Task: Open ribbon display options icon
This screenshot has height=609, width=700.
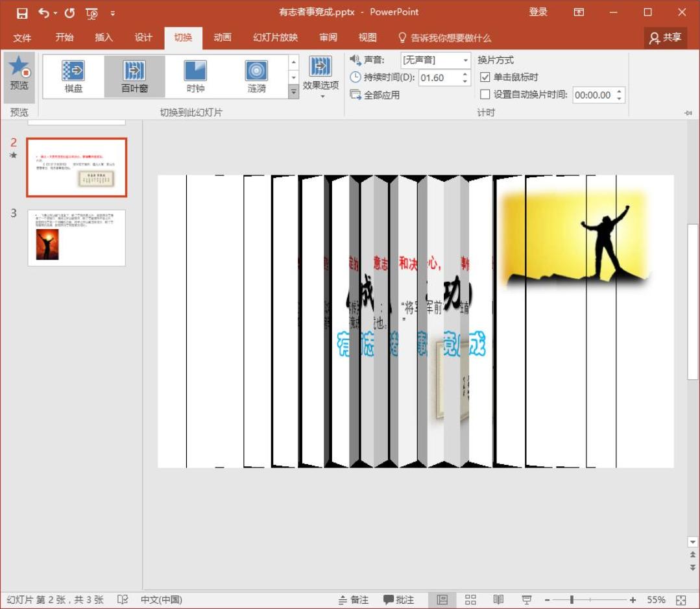Action: 579,12
